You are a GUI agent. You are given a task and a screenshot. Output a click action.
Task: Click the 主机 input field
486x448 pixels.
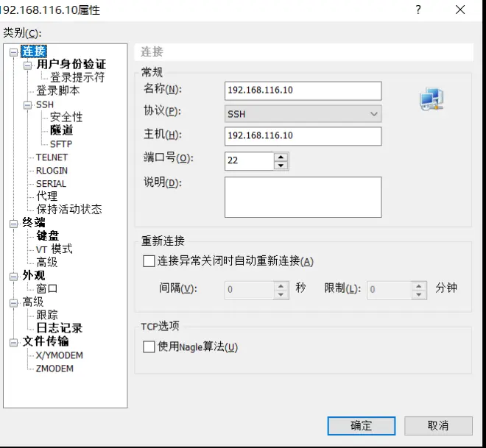303,136
